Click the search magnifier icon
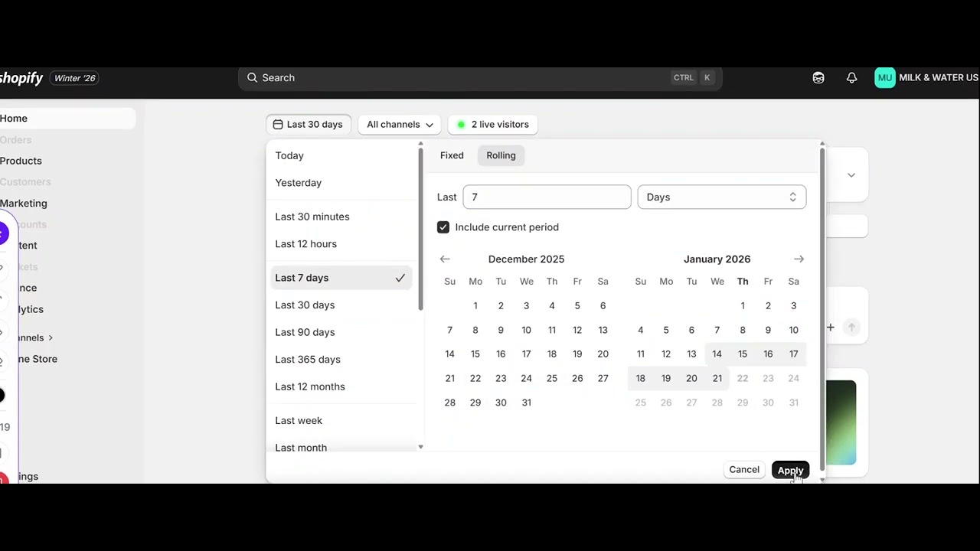 (252, 77)
